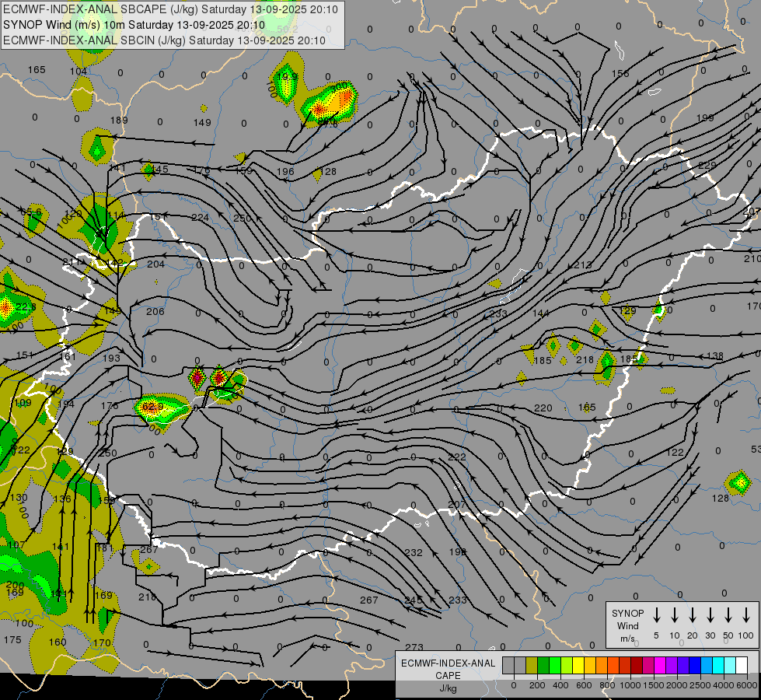The width and height of the screenshot is (761, 700).
Task: Click the map value 144
Action: point(541,313)
